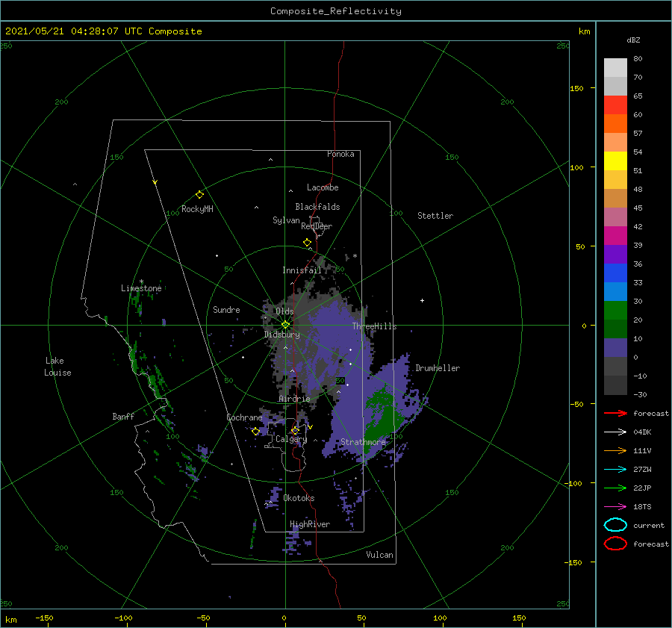Click the RockyMH label
This screenshot has width=672, height=628.
coord(197,209)
